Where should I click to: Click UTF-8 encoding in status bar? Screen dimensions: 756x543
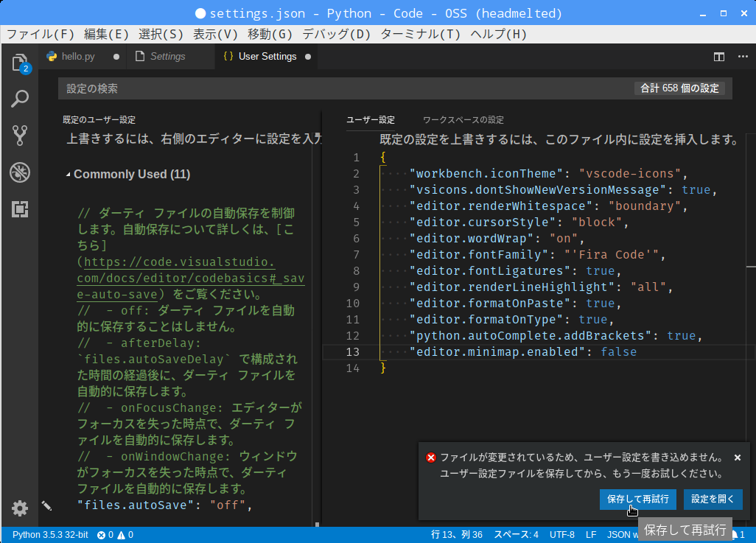[561, 535]
